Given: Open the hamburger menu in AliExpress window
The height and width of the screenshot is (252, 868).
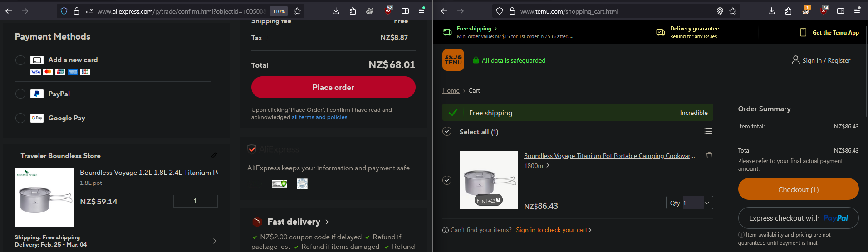Looking at the screenshot, I should click(x=422, y=10).
